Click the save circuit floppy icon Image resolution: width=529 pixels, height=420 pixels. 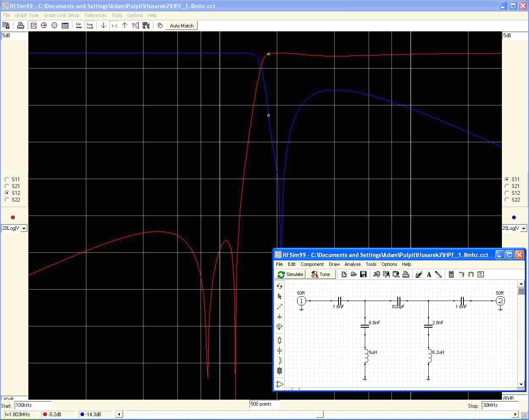[363, 274]
